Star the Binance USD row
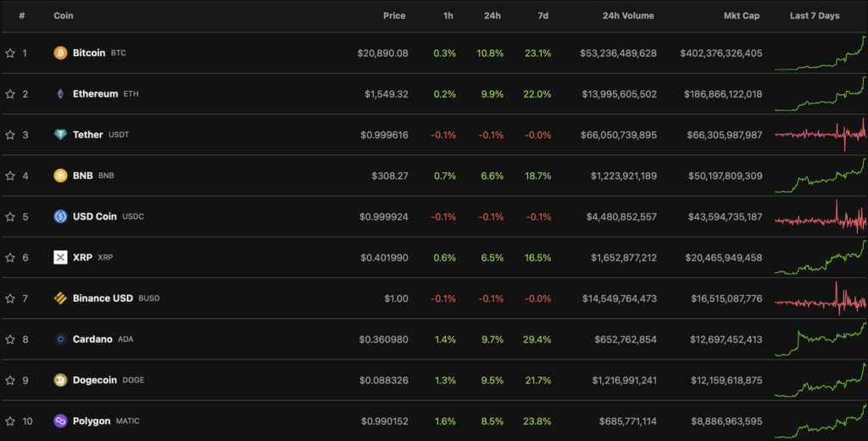868x441 pixels. [10, 299]
